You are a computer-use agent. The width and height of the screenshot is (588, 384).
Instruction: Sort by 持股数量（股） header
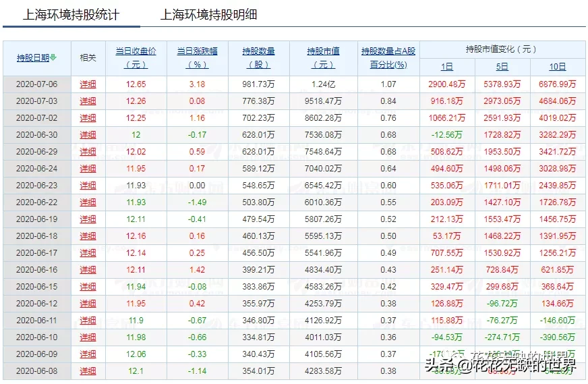pos(258,58)
